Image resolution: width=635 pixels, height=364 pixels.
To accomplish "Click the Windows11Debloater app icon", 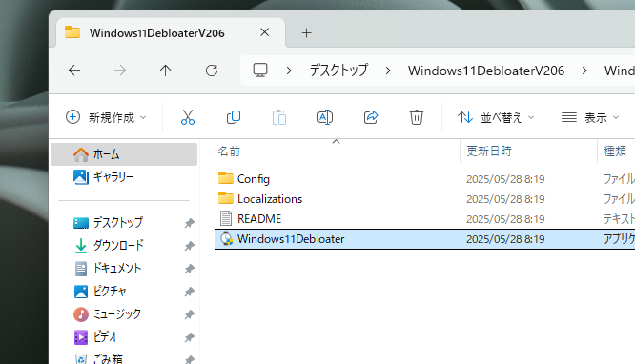I will pyautogui.click(x=226, y=239).
